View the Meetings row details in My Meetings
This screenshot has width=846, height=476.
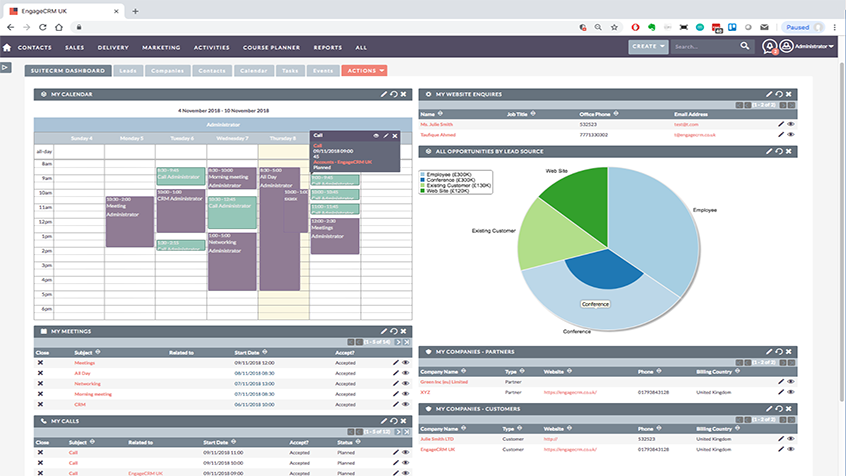pyautogui.click(x=406, y=363)
